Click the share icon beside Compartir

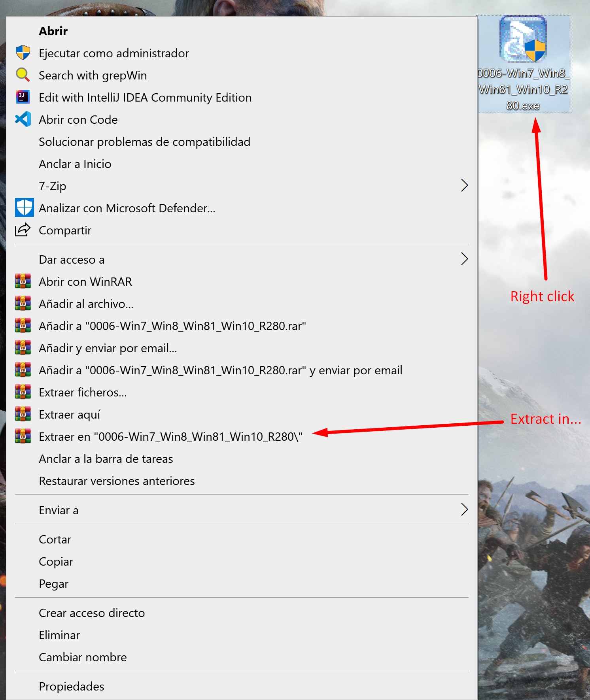point(23,230)
